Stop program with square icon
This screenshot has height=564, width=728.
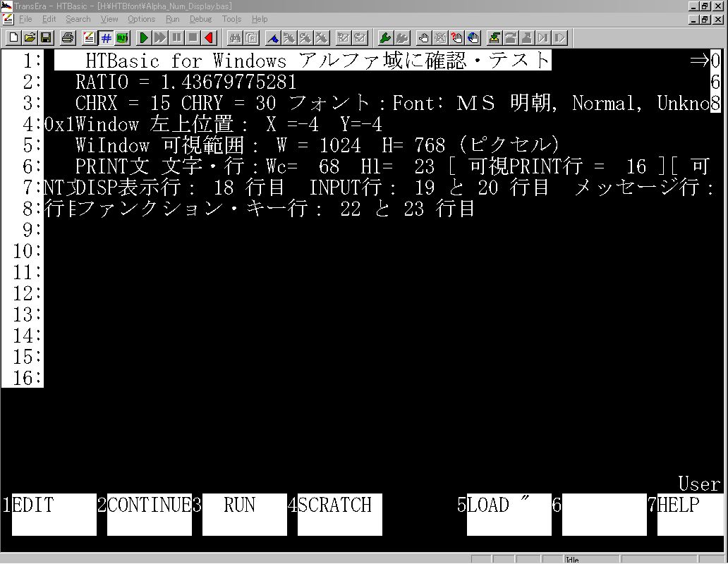[x=193, y=37]
